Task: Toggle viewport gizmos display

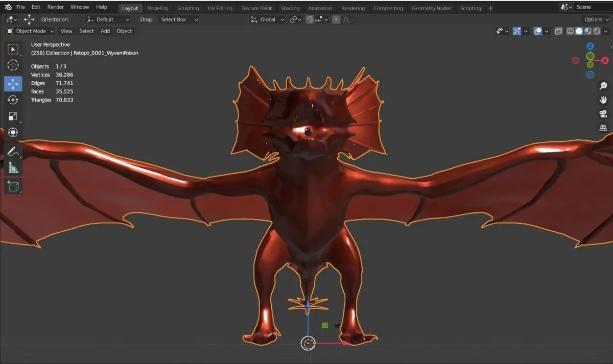Action: tap(517, 31)
